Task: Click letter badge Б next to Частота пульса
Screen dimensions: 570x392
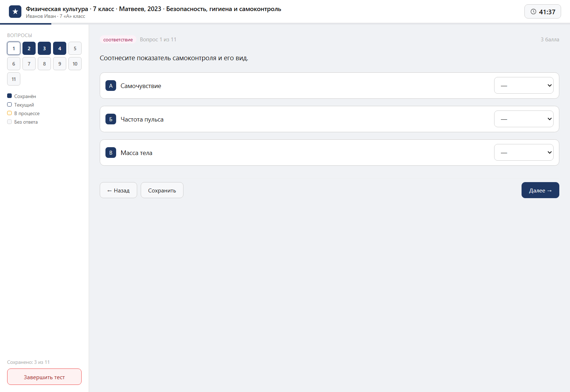Action: click(111, 119)
